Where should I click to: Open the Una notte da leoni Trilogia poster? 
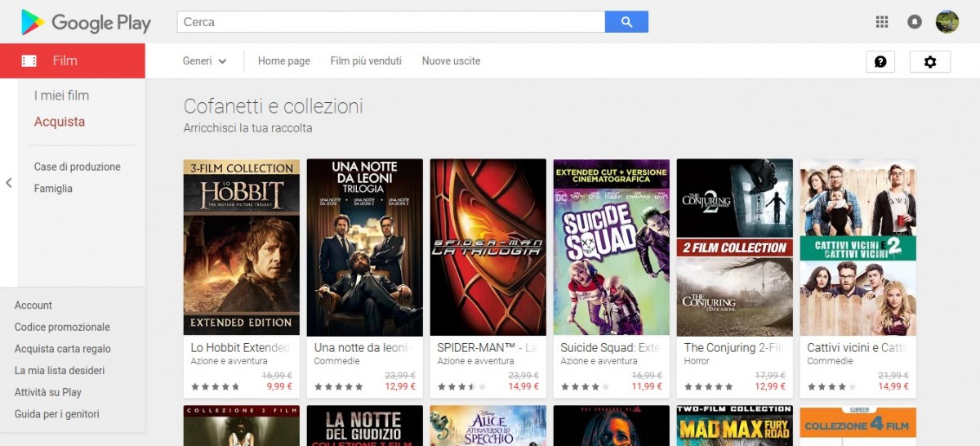pos(365,248)
